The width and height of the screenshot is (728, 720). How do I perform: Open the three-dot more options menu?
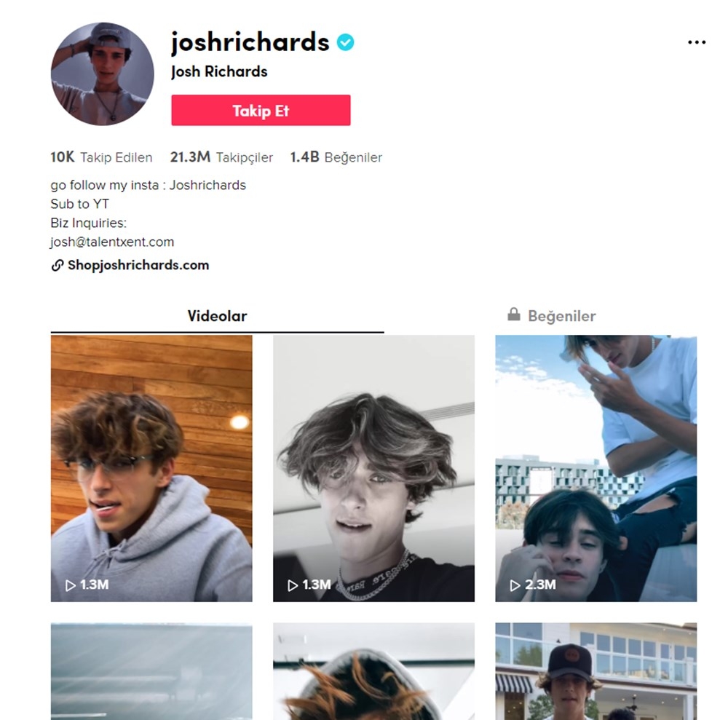697,42
